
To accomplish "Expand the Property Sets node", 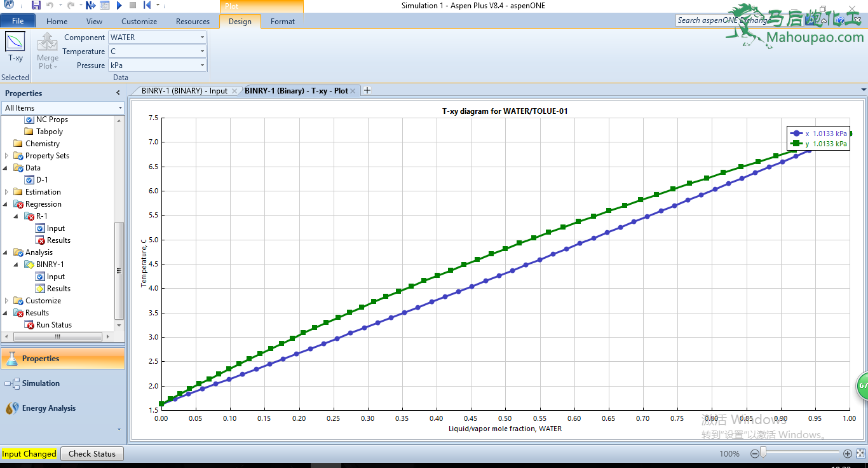I will pyautogui.click(x=7, y=156).
